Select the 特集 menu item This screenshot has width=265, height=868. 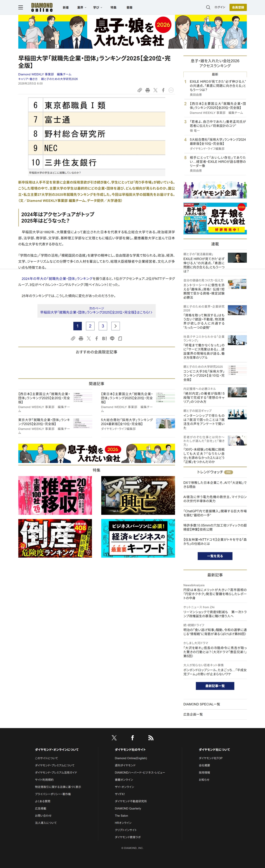coord(113,7)
